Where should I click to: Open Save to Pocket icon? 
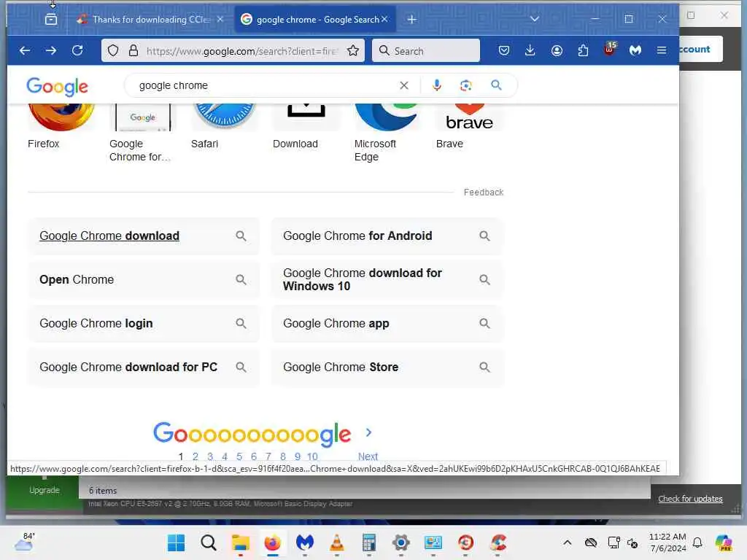click(504, 50)
